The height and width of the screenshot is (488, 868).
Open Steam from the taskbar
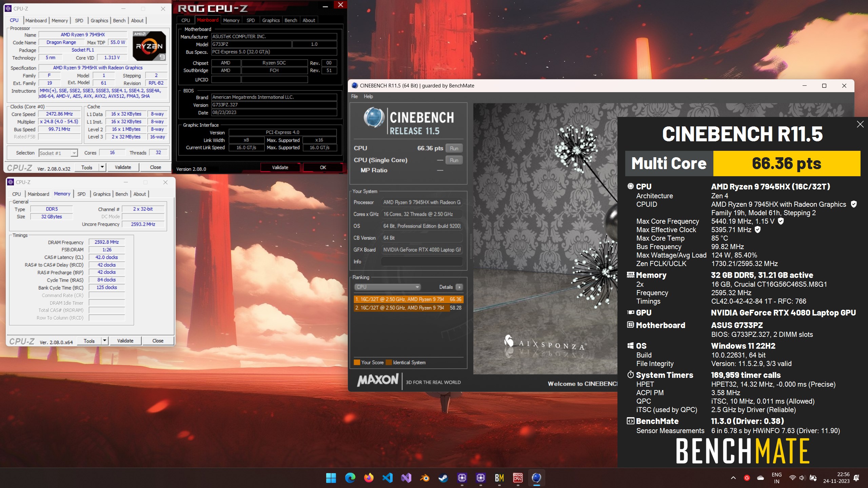coord(443,478)
